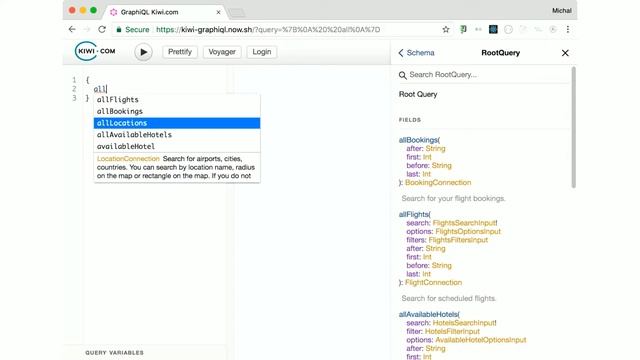The image size is (640, 360).
Task: Click the search magnifier icon in docs
Action: [402, 75]
